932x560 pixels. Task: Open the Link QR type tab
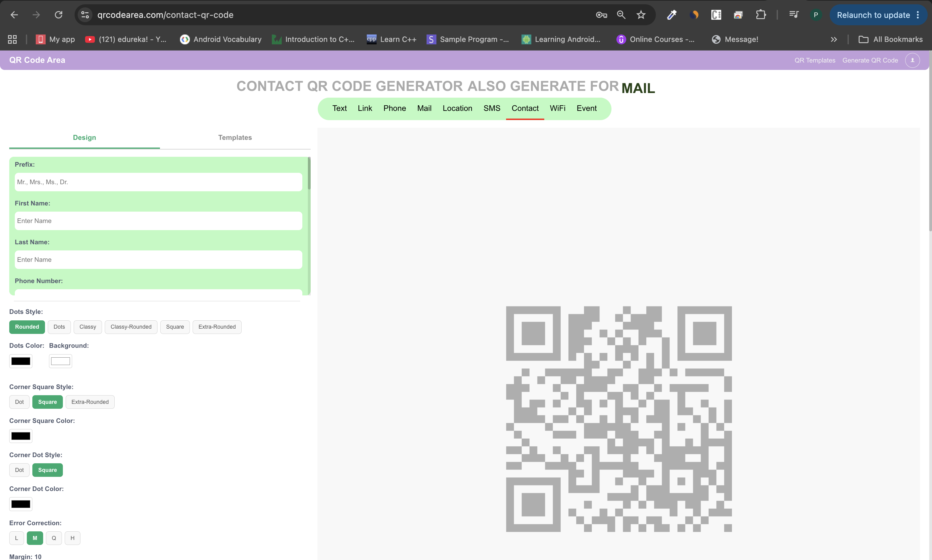click(x=365, y=108)
